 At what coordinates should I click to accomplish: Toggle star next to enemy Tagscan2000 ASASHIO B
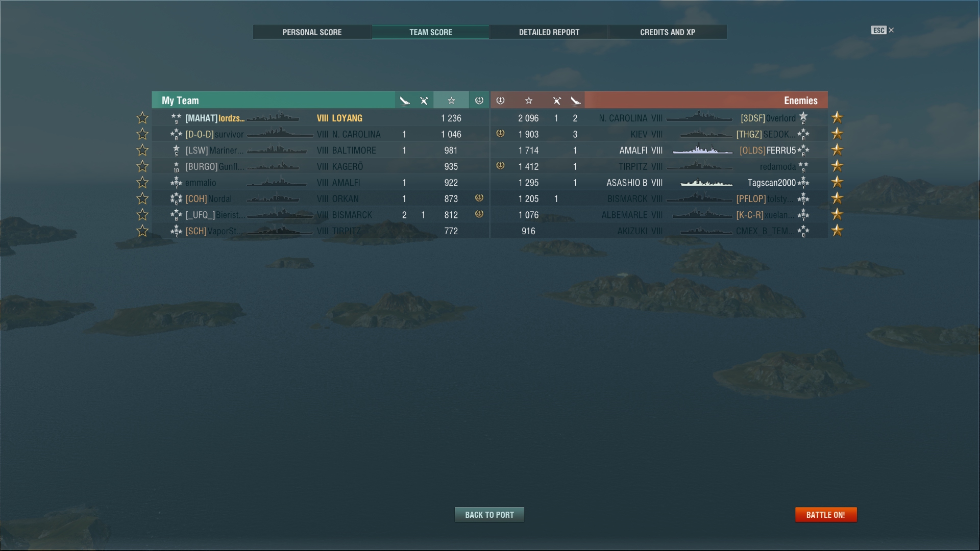[x=837, y=182]
